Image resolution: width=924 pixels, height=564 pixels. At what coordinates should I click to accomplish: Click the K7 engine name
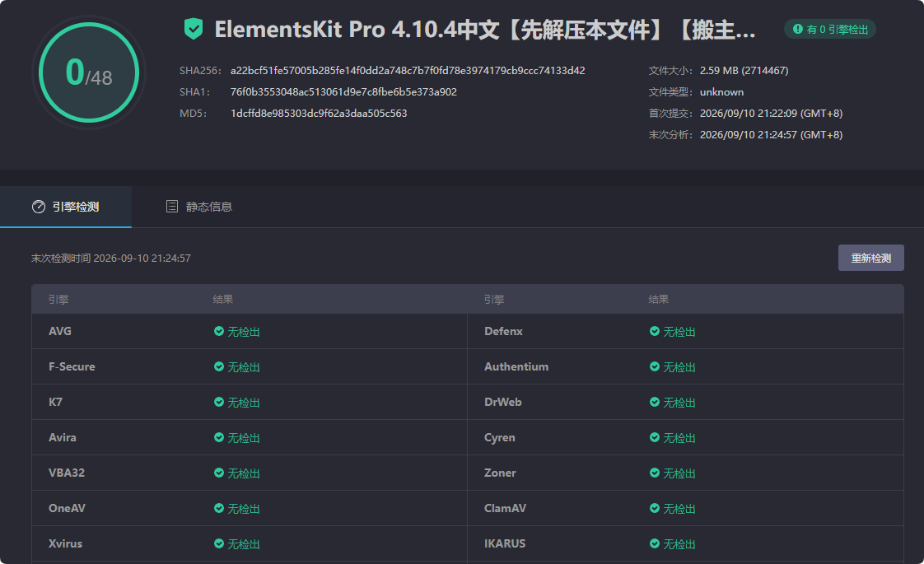55,402
